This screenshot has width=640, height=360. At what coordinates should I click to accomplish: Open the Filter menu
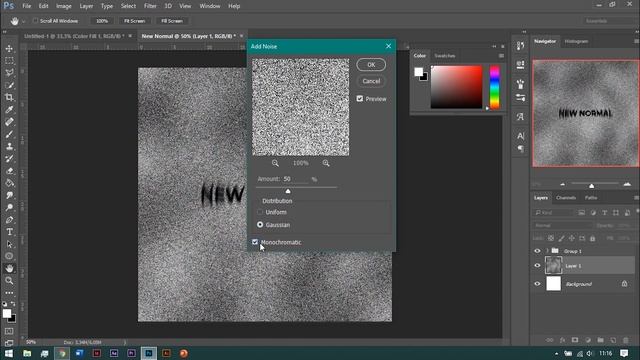tap(150, 6)
